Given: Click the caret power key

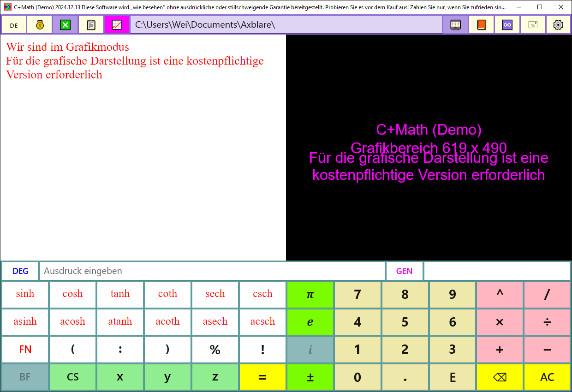Looking at the screenshot, I should pyautogui.click(x=500, y=294).
